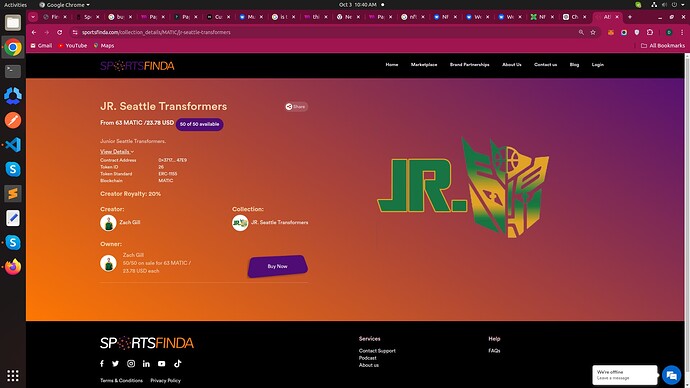The width and height of the screenshot is (690, 388).
Task: Open the Contact Support footer link
Action: (377, 351)
